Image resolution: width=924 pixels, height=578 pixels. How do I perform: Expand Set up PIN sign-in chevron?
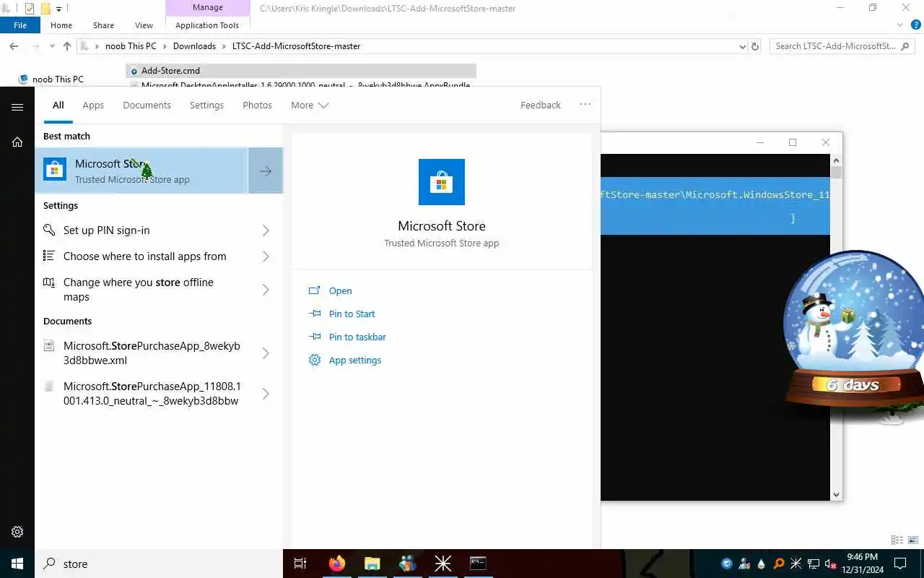[266, 230]
